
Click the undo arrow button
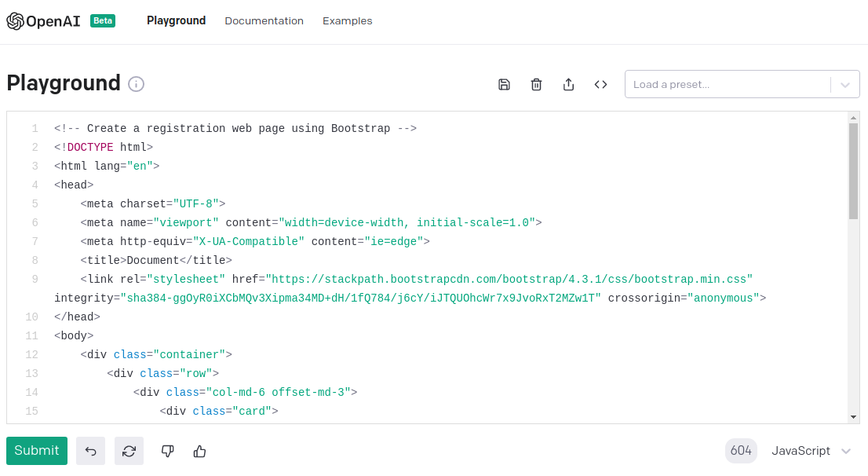90,451
